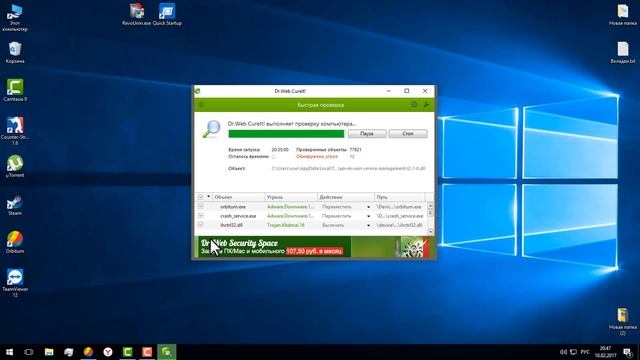Open the Корзина recycle bin icon
This screenshot has height=360, width=640.
coord(15,52)
